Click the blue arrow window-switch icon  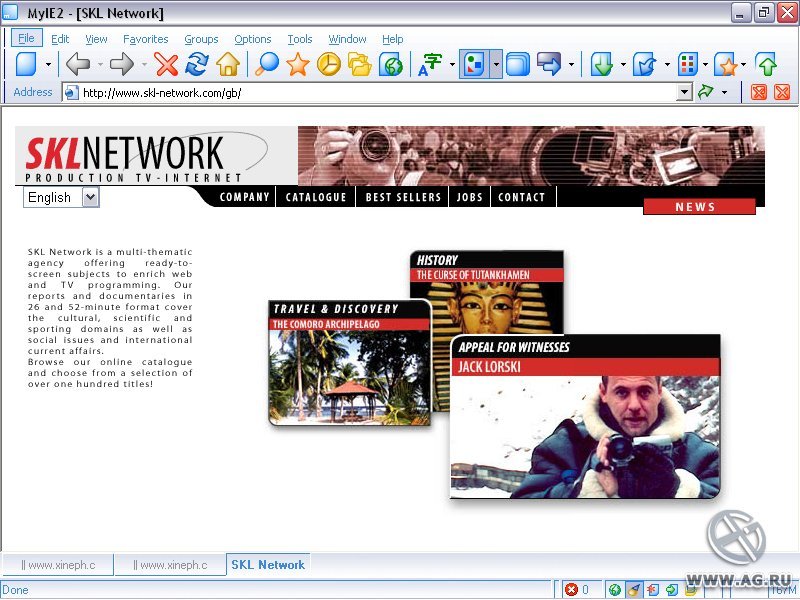pyautogui.click(x=549, y=64)
